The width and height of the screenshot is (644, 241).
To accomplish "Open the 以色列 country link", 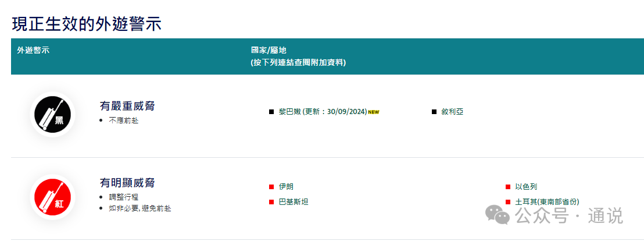I will coord(526,187).
